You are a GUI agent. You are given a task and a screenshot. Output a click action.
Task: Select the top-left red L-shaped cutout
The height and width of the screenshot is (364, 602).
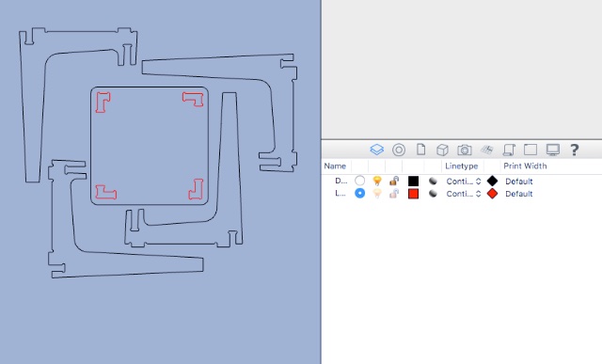coord(103,103)
